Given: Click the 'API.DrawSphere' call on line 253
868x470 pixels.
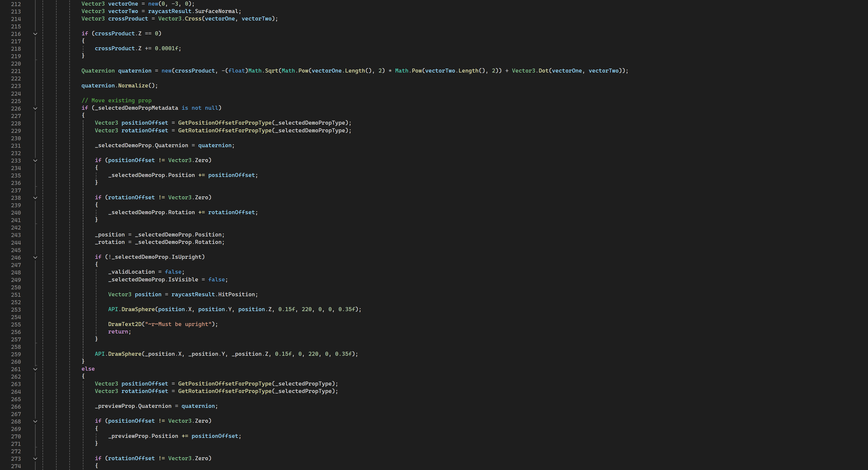Looking at the screenshot, I should 131,309.
